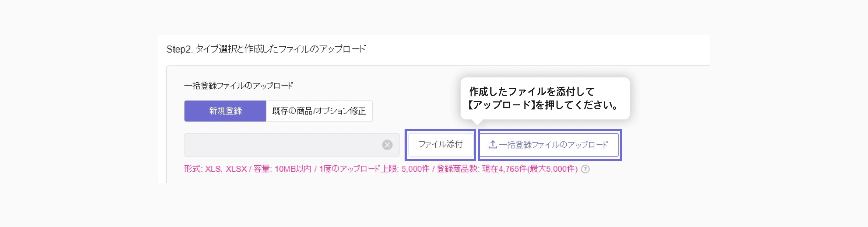Click the 登録商品数: 現在4,765件 text
This screenshot has height=227, width=868.
[482, 169]
